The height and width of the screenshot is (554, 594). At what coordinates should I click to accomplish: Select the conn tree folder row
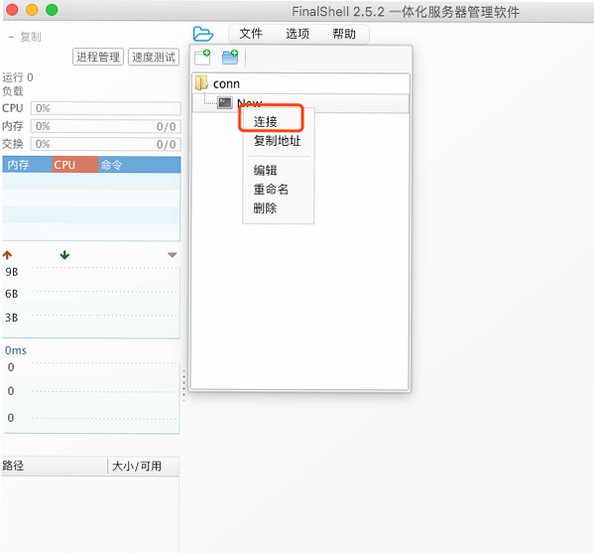(x=301, y=84)
